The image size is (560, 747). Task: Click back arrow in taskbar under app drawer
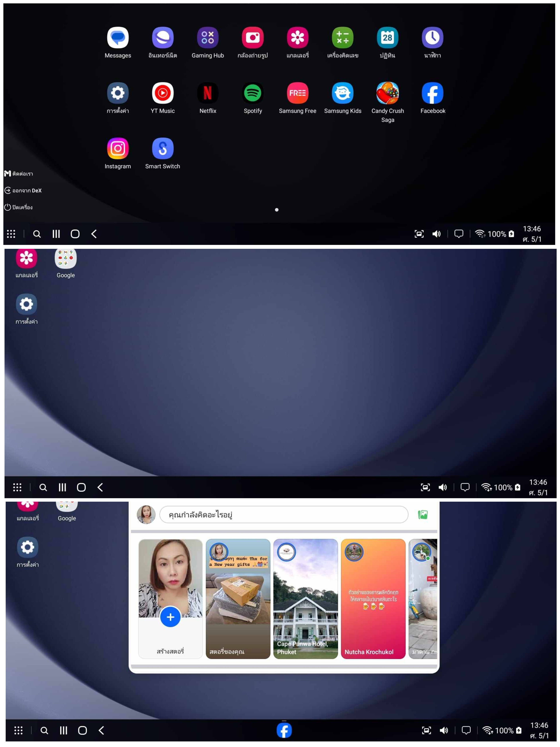(94, 234)
